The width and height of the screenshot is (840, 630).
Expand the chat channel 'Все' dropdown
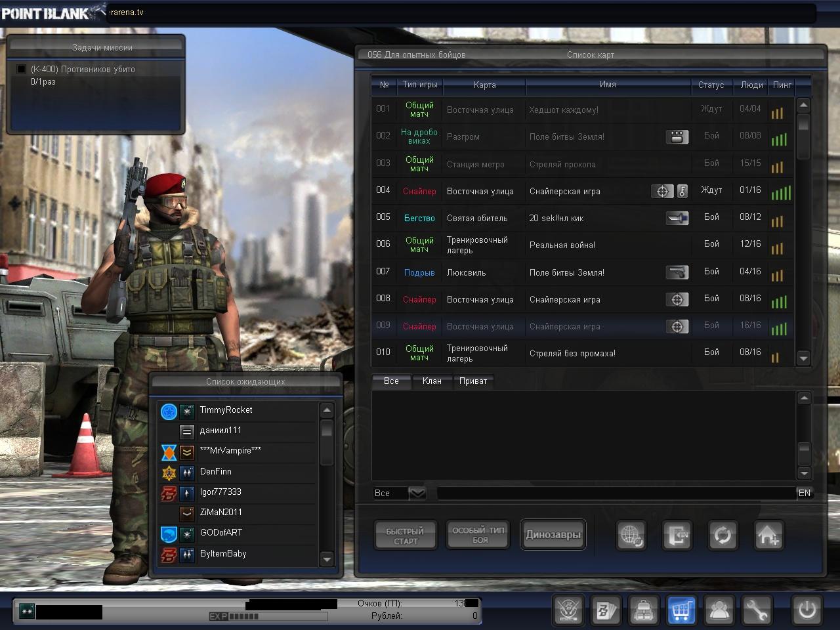pos(417,493)
